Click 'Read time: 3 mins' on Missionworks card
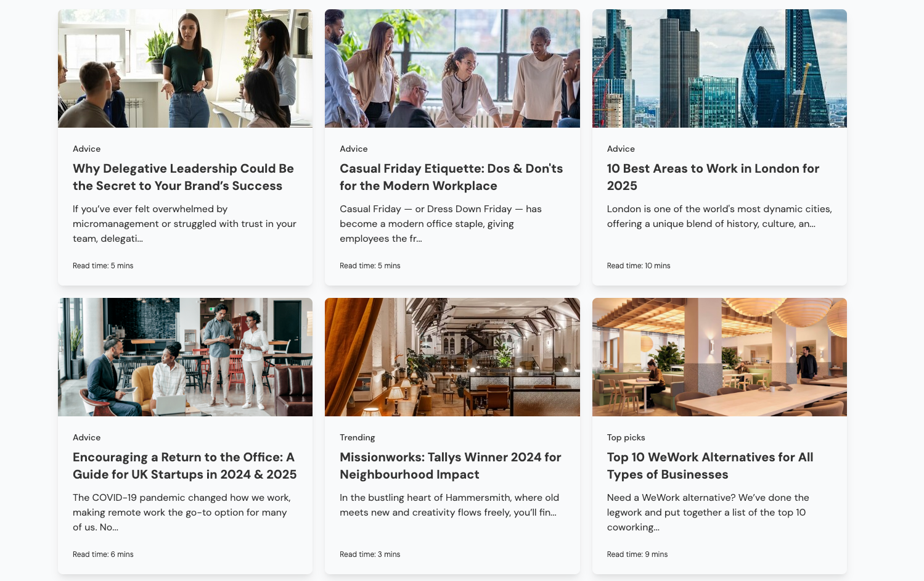This screenshot has width=924, height=581. point(370,554)
